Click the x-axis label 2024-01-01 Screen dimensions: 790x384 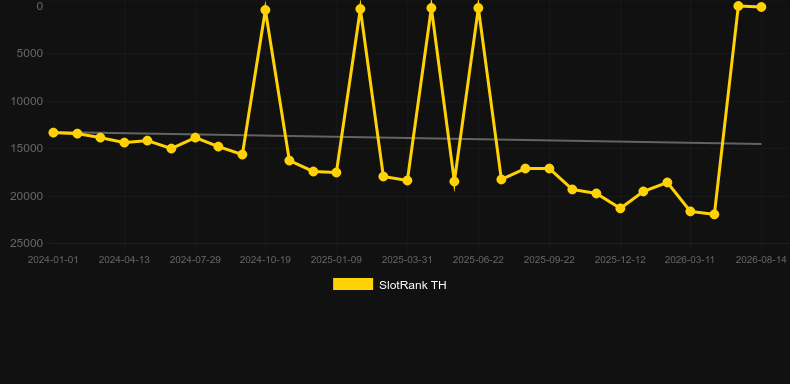[53, 260]
